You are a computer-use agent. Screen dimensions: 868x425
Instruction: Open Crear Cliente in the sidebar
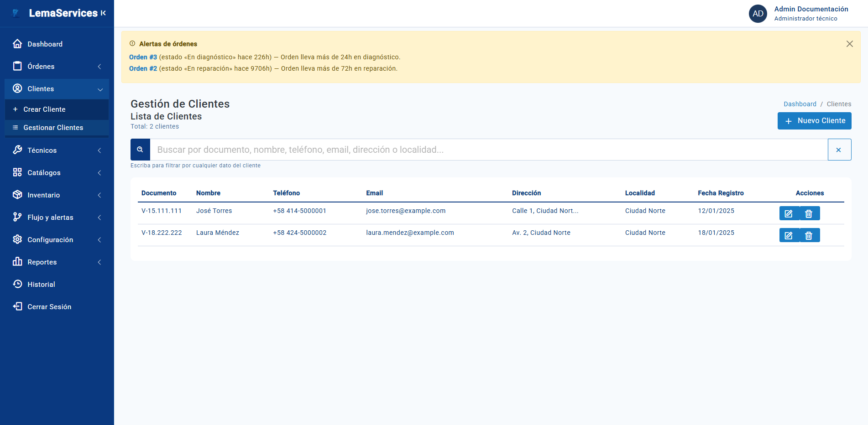point(44,109)
